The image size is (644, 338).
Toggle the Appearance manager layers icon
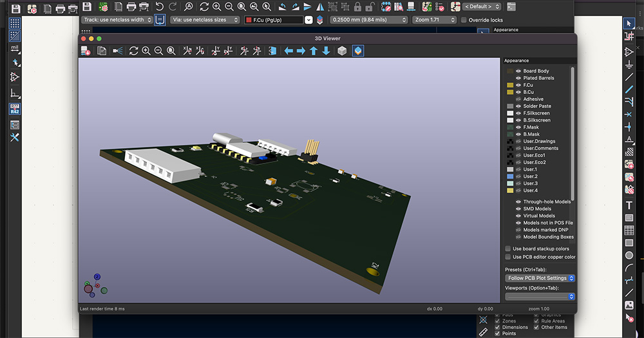357,50
